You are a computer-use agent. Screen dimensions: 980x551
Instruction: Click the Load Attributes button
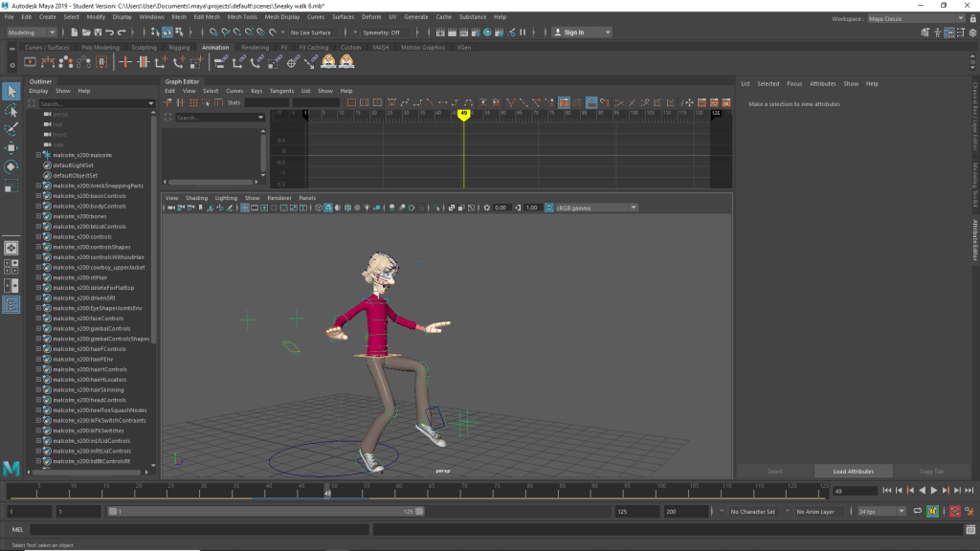point(852,472)
